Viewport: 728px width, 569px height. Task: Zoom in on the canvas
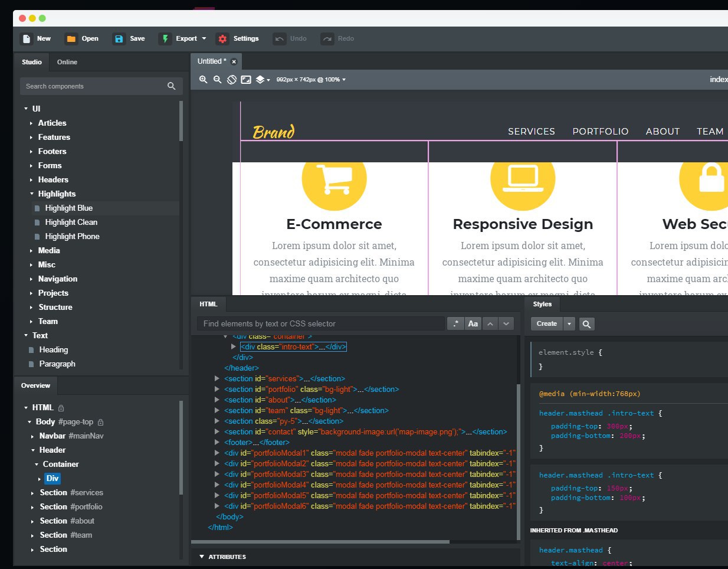tap(203, 80)
